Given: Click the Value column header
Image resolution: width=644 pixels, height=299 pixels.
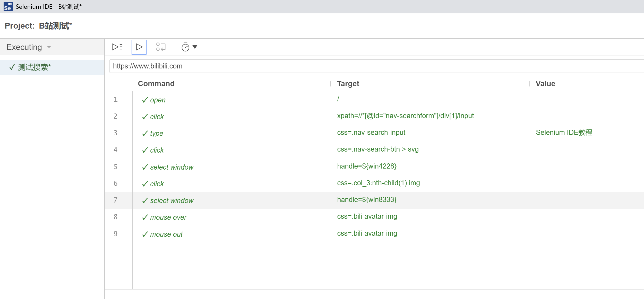Looking at the screenshot, I should click(x=545, y=84).
